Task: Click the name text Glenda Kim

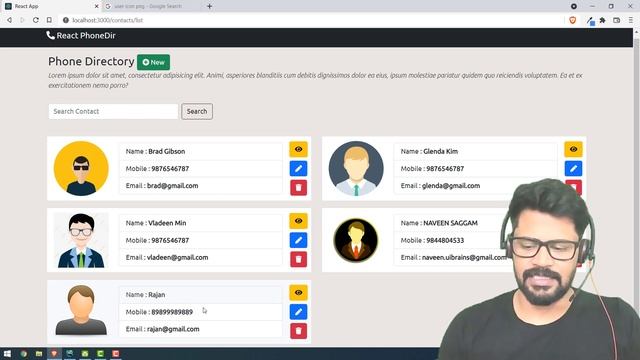Action: 440,151
